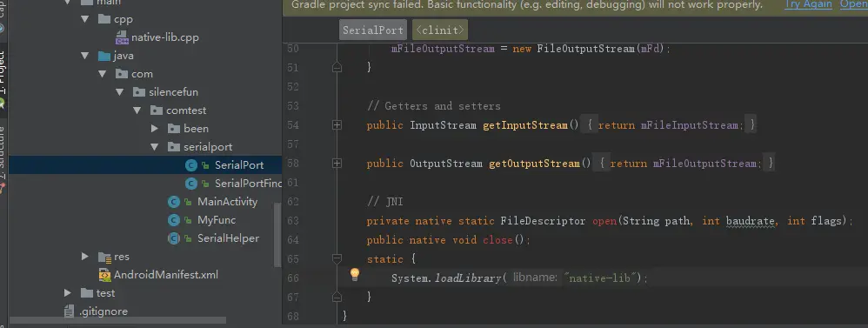
Task: Click the baudrate parameter on line 63
Action: [x=750, y=221]
